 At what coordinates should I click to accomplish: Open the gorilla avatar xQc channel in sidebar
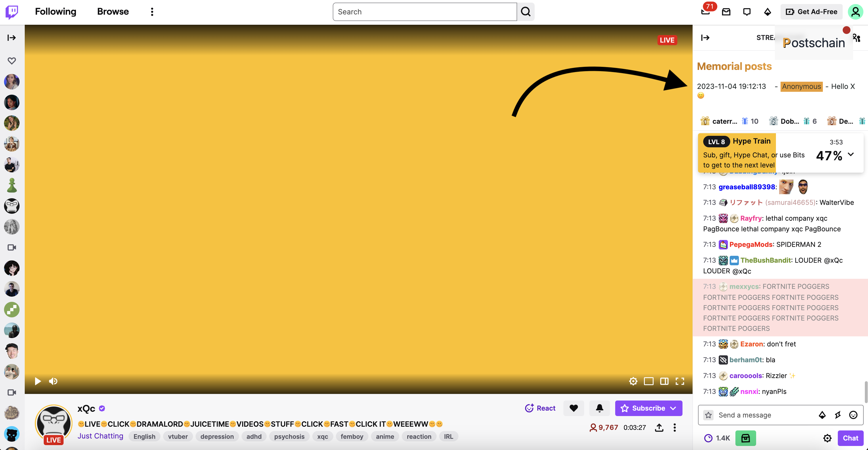click(12, 206)
